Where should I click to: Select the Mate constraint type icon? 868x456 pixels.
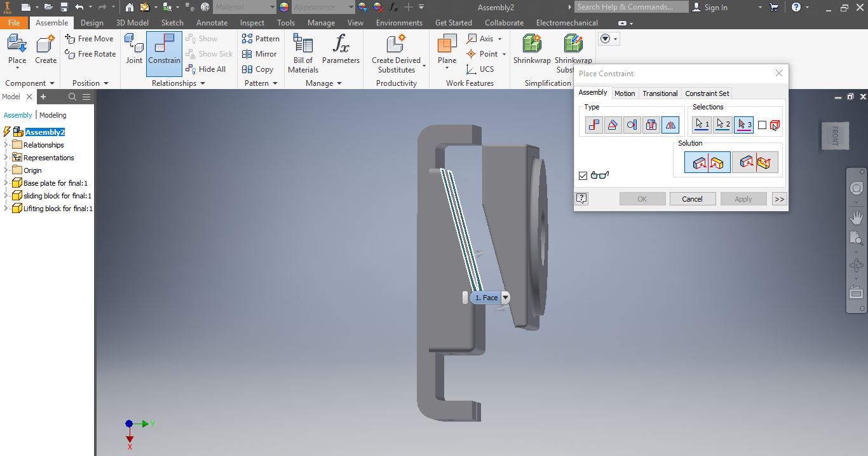593,125
